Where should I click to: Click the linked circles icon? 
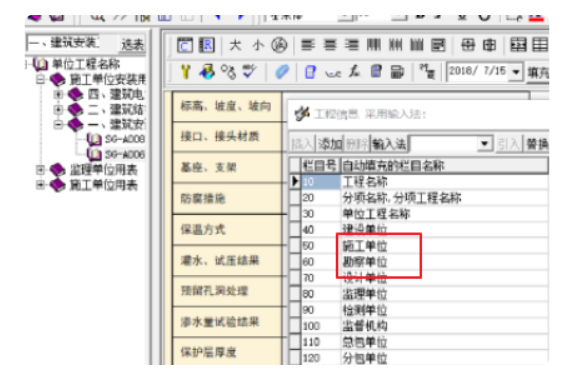(x=229, y=72)
